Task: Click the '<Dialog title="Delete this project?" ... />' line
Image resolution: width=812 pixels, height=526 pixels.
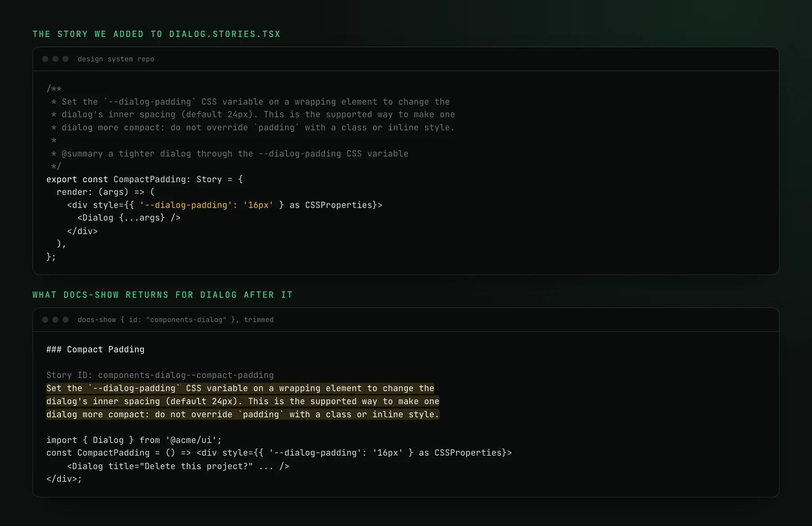Action: click(178, 466)
